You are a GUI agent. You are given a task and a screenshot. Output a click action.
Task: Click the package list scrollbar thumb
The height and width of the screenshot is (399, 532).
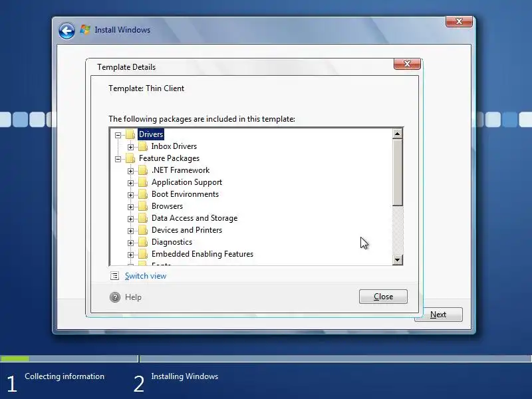click(x=397, y=172)
